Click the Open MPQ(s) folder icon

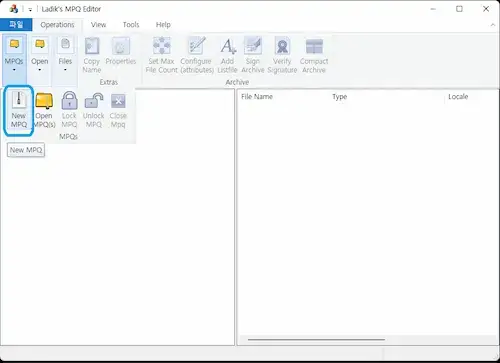click(x=44, y=101)
